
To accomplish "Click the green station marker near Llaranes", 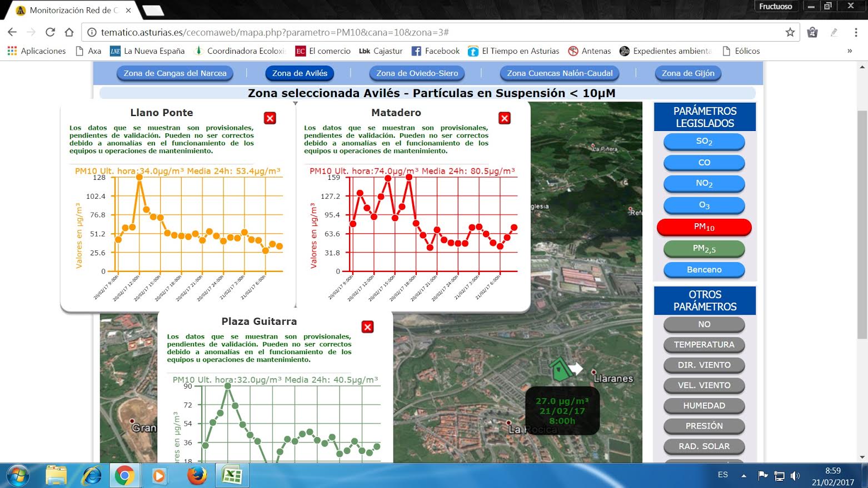I will coord(560,369).
